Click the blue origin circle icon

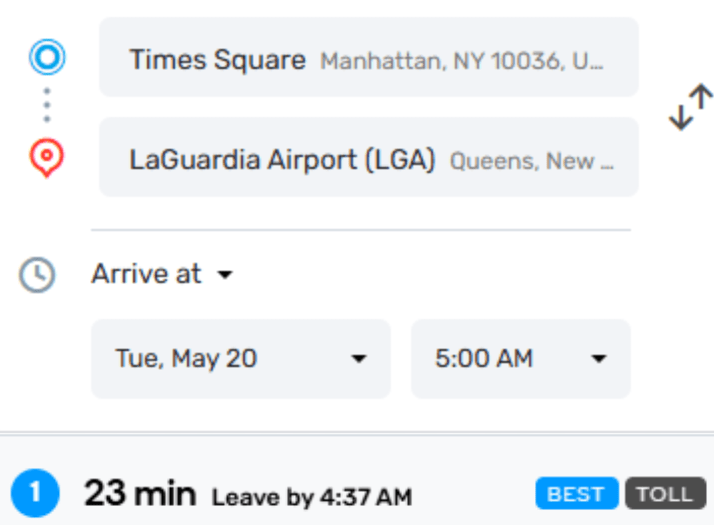tap(47, 58)
